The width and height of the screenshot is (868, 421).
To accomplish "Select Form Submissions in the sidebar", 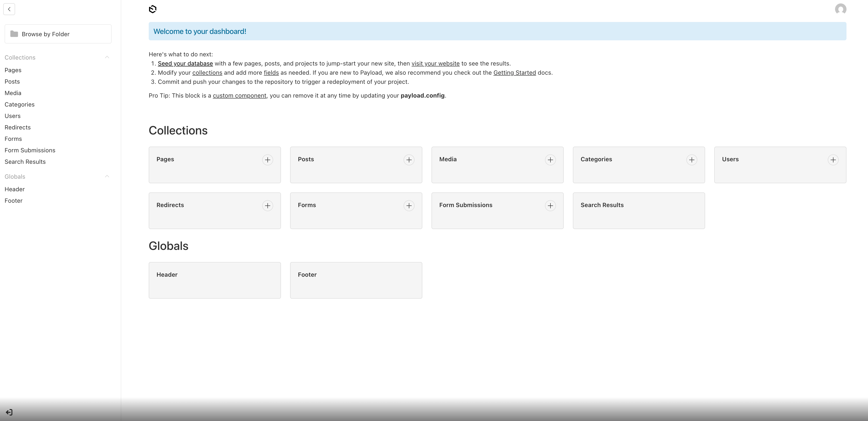I will tap(30, 150).
